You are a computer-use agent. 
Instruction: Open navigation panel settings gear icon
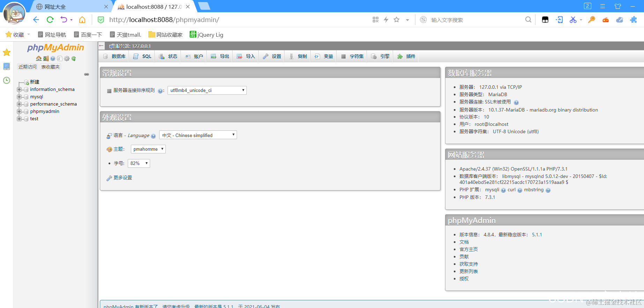point(67,58)
